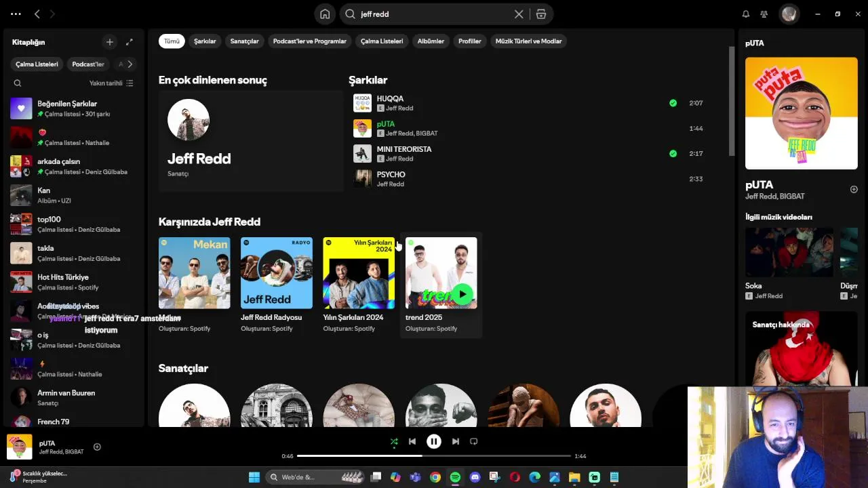
Task: Create a playlist with the plus icon
Action: click(x=110, y=42)
